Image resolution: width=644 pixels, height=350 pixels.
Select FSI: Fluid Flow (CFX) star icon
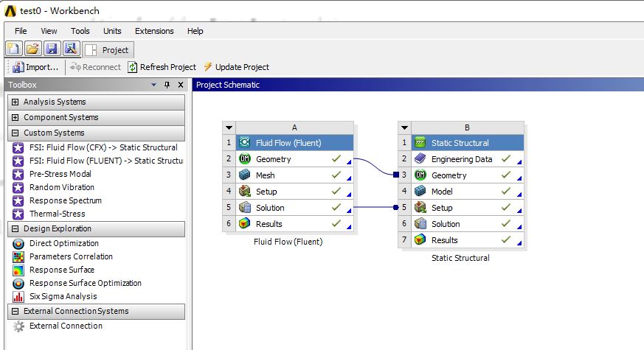18,147
